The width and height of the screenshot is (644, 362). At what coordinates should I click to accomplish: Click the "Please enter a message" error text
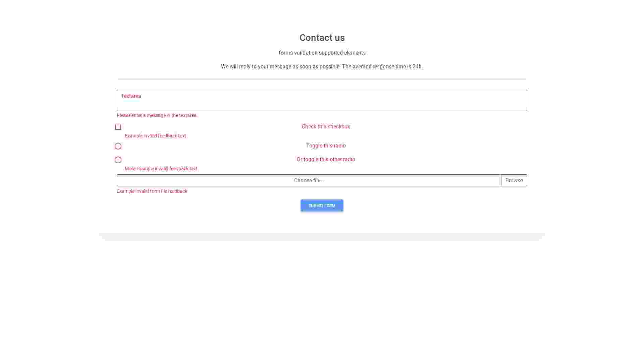[157, 115]
